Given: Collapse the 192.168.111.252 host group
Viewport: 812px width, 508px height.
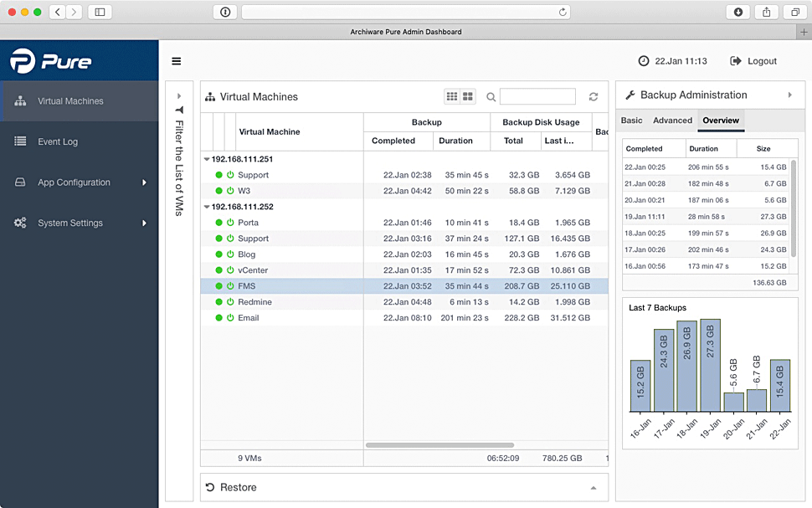Looking at the screenshot, I should [207, 207].
